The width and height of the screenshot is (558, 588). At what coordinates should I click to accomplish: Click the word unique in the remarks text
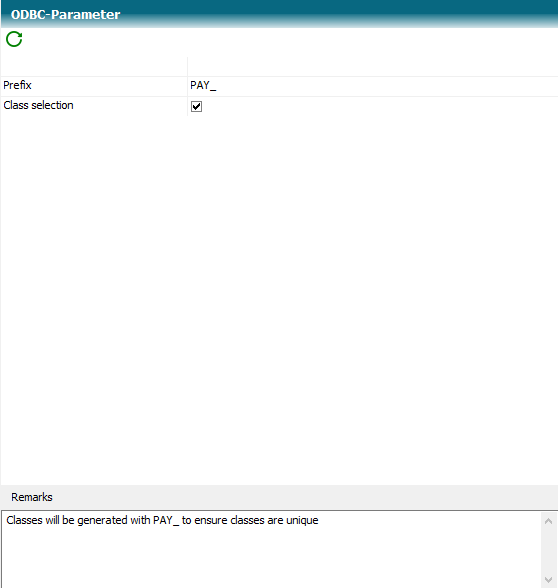coord(302,520)
